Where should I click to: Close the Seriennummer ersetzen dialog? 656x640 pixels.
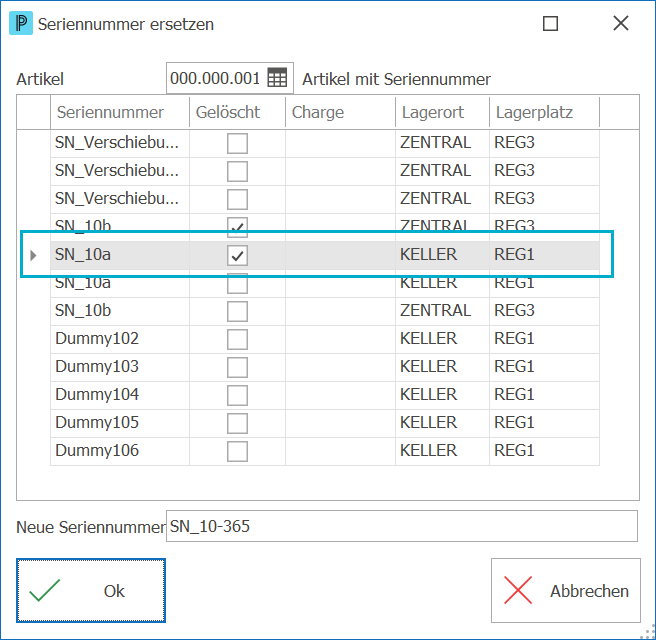[621, 23]
